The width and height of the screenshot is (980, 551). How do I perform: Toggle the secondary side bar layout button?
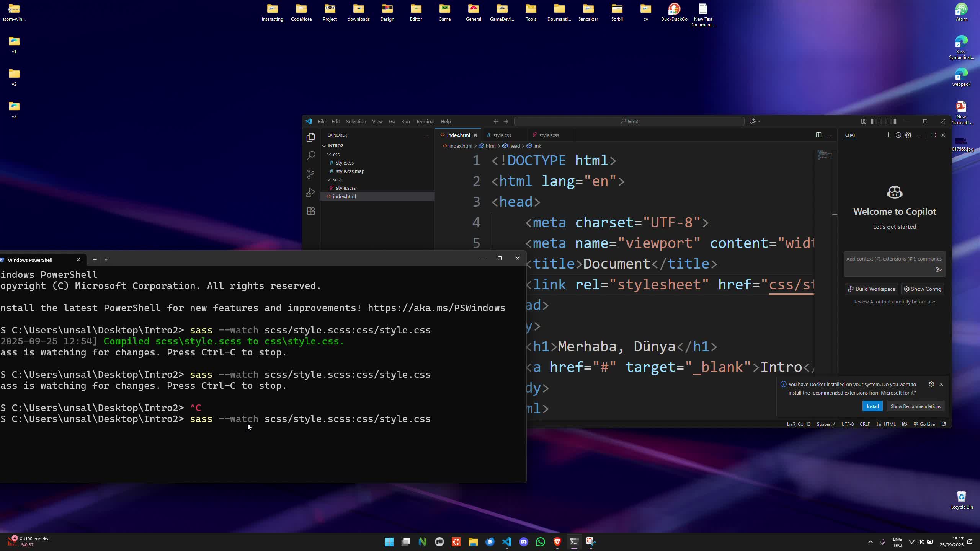pos(893,121)
